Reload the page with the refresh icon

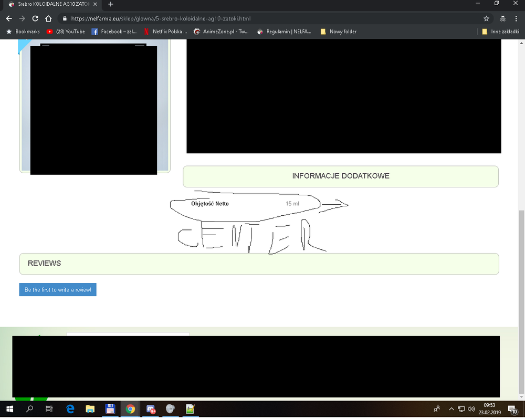click(35, 17)
